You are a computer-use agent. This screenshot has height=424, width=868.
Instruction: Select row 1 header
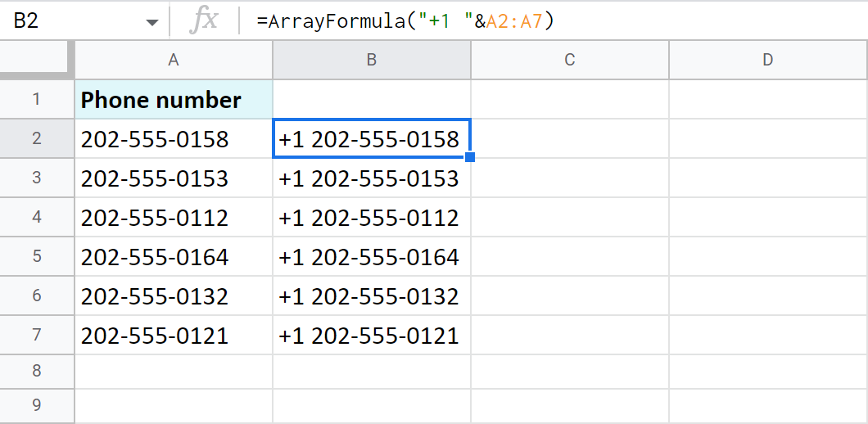[x=37, y=99]
